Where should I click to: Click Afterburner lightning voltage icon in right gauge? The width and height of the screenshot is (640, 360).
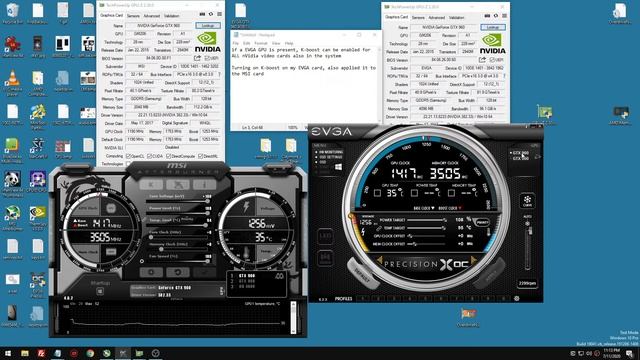point(246,207)
